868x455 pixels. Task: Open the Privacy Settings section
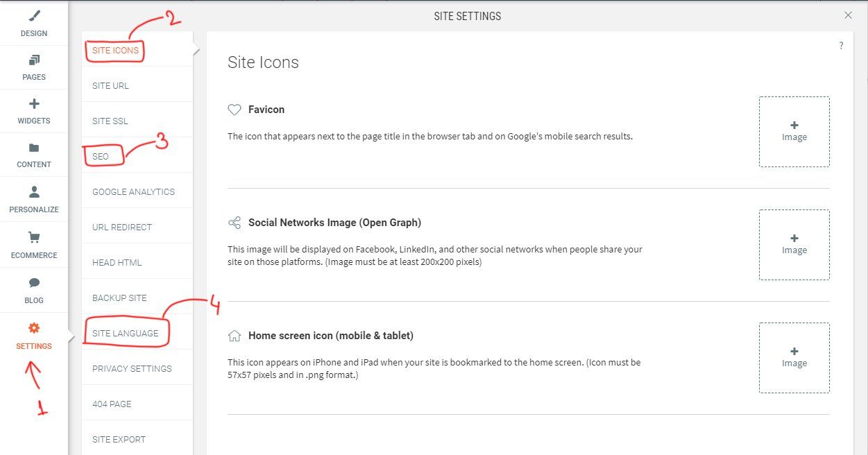click(132, 369)
